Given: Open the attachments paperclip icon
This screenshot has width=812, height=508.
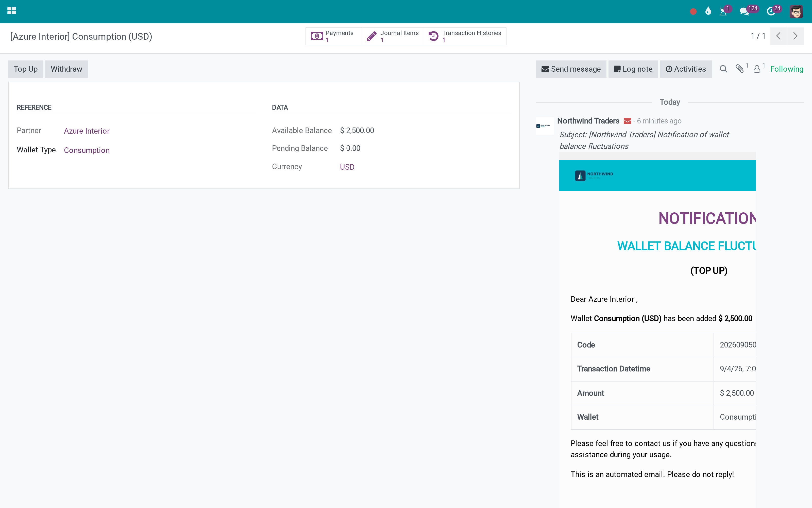Looking at the screenshot, I should tap(740, 69).
